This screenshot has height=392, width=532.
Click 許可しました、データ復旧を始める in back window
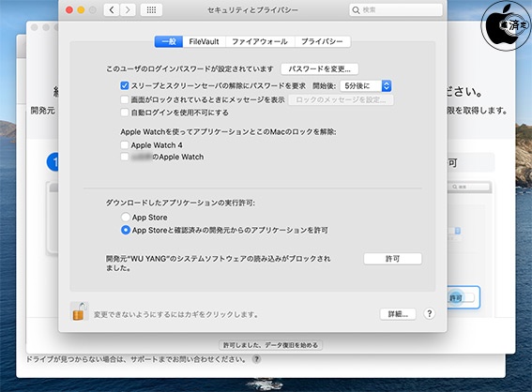click(x=270, y=345)
